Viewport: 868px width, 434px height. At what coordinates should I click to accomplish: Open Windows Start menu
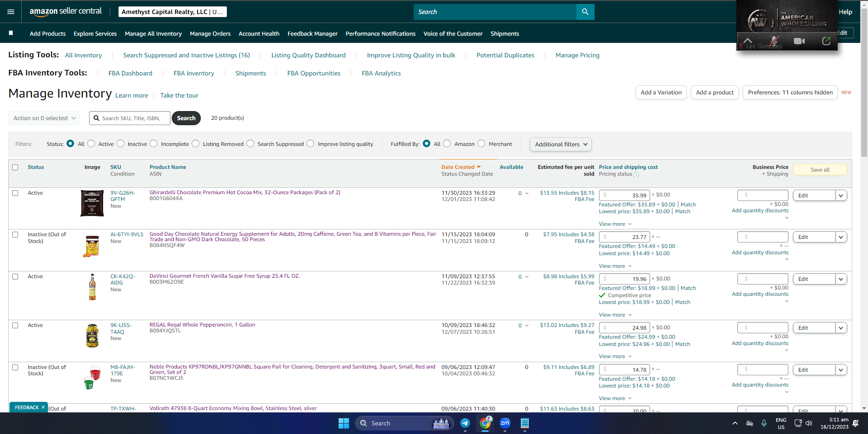pos(344,423)
